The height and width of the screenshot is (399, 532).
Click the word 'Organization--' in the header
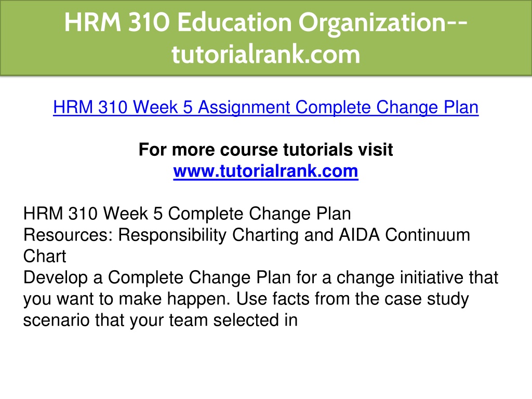(x=383, y=22)
